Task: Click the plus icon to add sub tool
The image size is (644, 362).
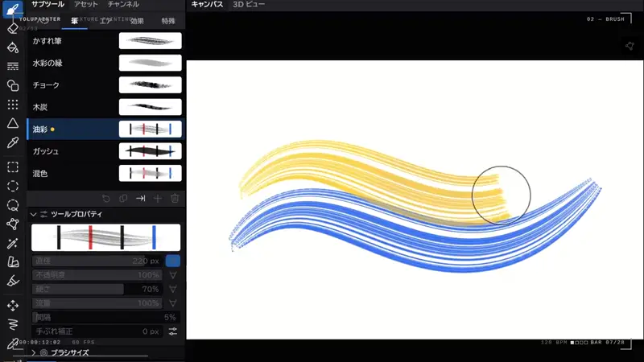Action: click(158, 199)
